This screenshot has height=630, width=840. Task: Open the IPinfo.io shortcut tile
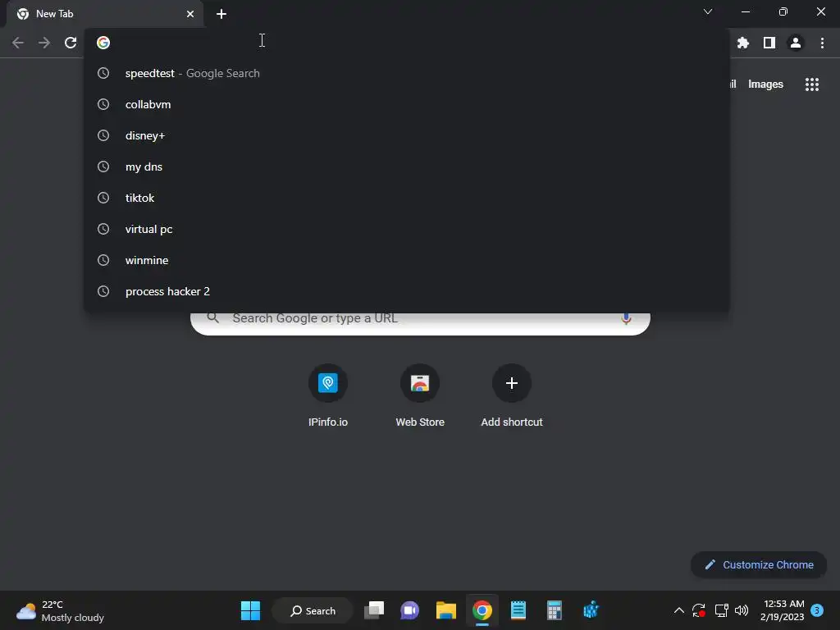[x=328, y=395]
